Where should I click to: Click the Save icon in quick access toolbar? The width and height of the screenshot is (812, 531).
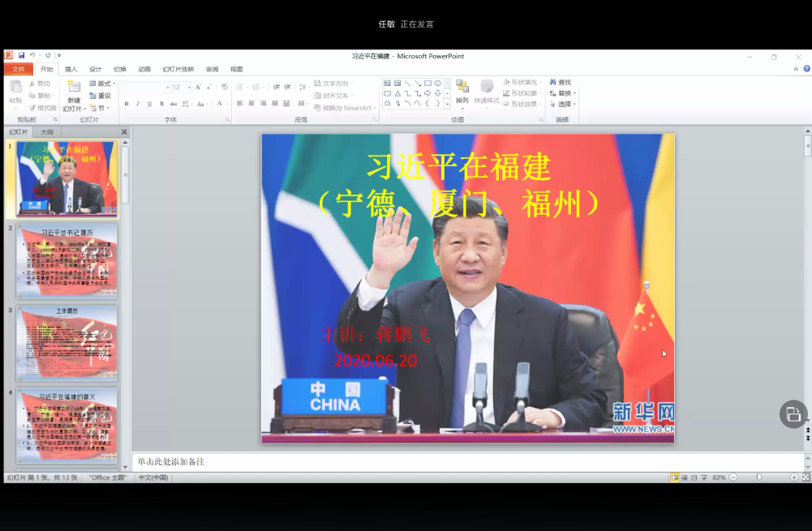[x=21, y=55]
